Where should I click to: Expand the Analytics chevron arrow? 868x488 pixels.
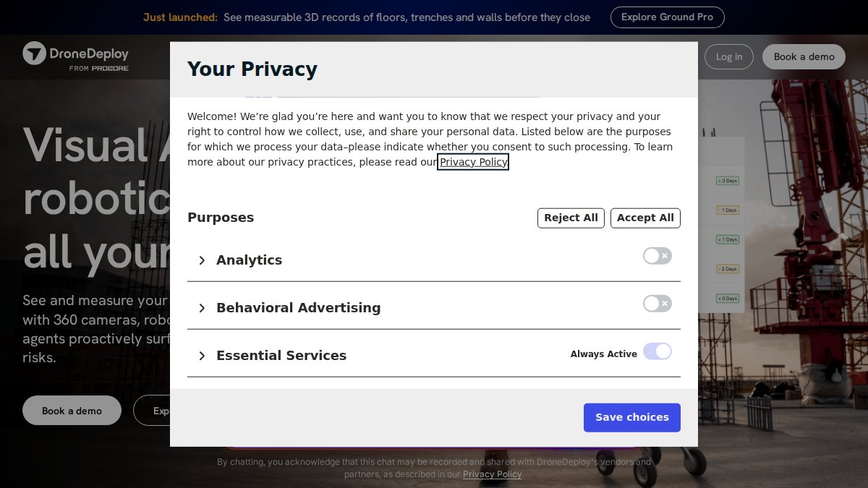pos(202,260)
